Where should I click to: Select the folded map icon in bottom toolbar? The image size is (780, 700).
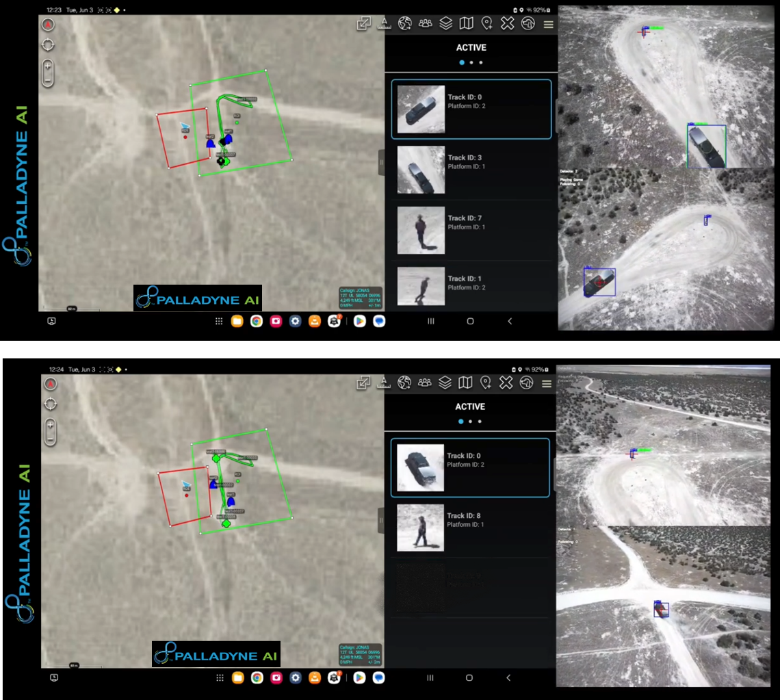pos(465,383)
